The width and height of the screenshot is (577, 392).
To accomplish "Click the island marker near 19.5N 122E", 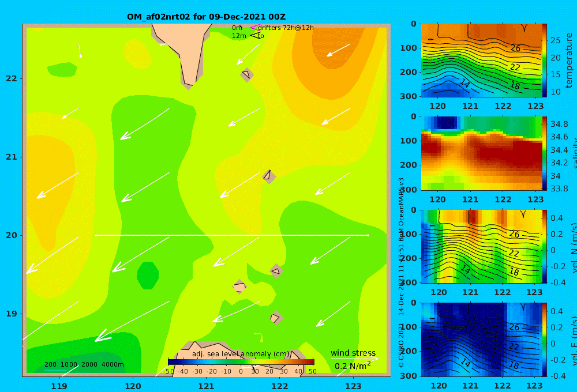I will point(276,271).
